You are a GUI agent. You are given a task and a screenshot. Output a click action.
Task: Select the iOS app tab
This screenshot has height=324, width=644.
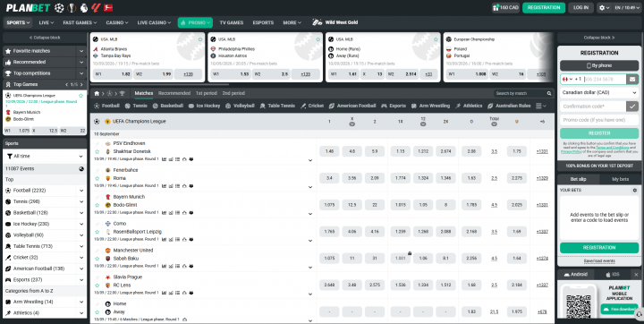614,274
